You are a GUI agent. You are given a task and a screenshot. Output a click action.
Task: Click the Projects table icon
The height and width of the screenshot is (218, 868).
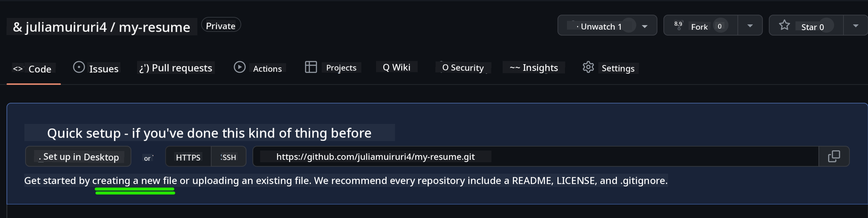[x=311, y=67]
